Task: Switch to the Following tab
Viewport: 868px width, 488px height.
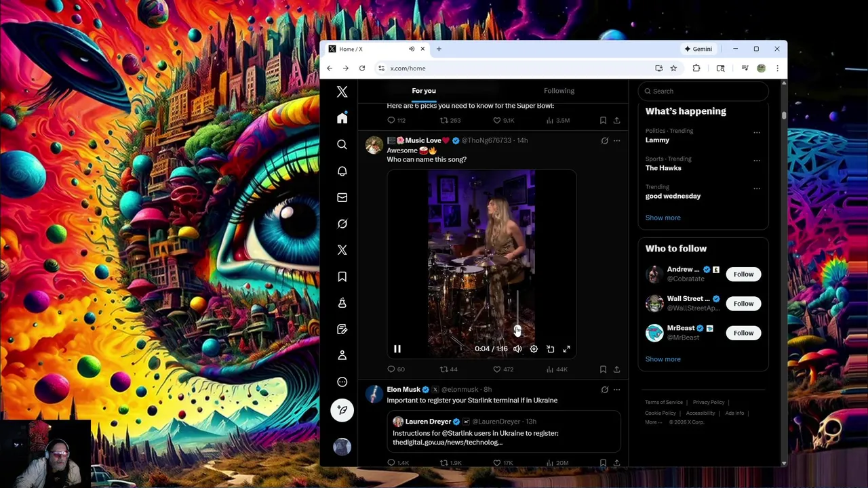Action: coord(559,91)
